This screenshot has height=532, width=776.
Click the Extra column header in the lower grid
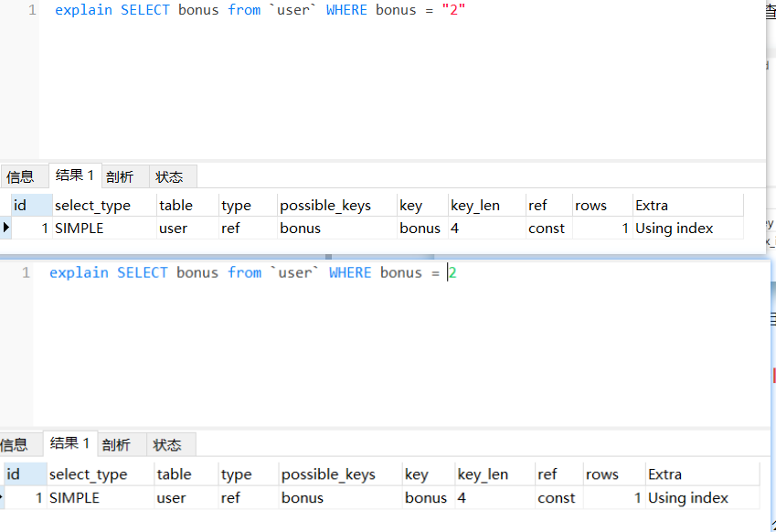[664, 474]
